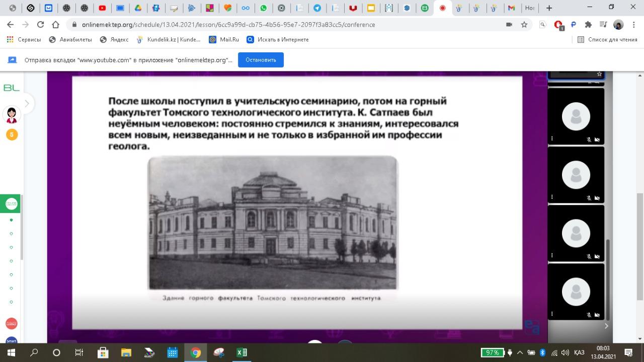The width and height of the screenshot is (644, 362).
Task: Open the Chrome extensions puzzle icon
Action: tap(588, 25)
